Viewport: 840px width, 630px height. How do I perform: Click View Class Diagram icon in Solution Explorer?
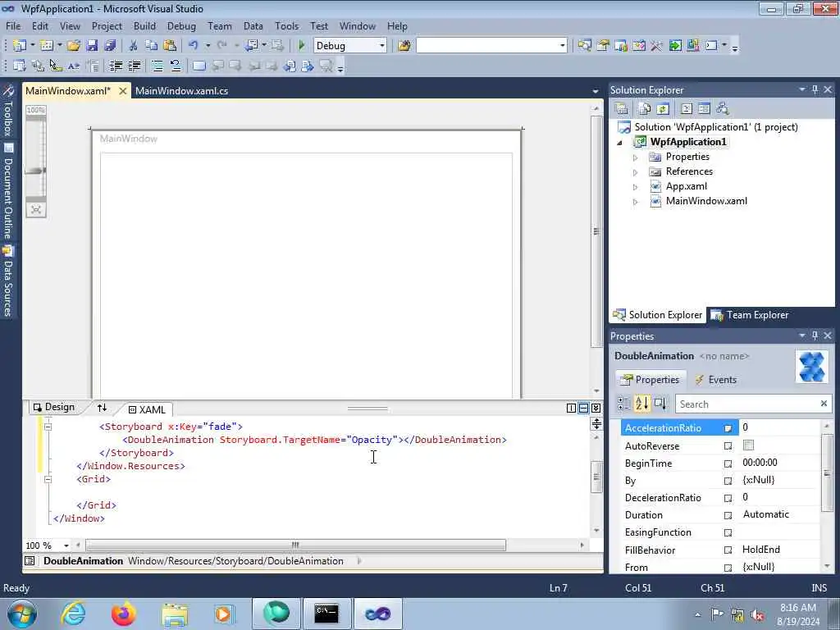723,109
